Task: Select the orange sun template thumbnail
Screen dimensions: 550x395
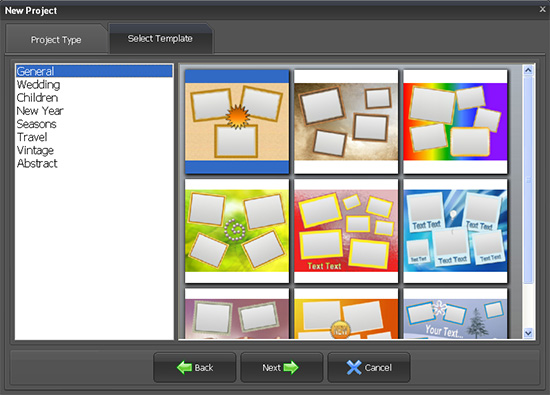Action: [237, 121]
